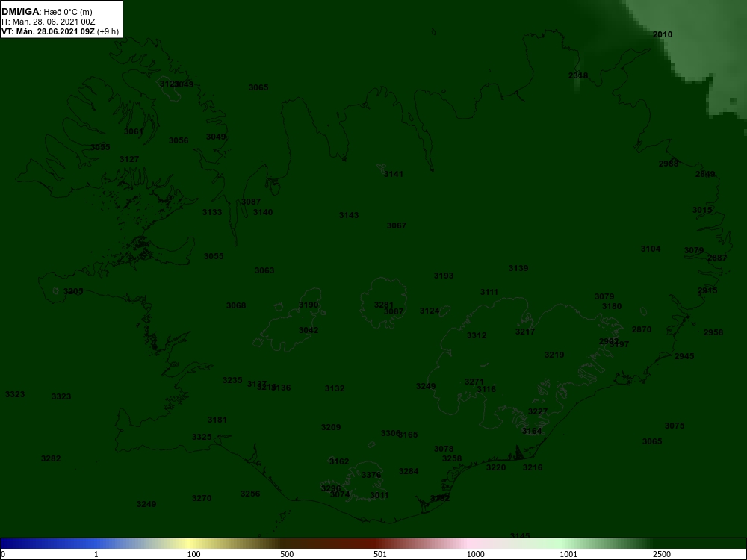Select the 3219 label
Screen dimensions: 747x560
click(554, 355)
